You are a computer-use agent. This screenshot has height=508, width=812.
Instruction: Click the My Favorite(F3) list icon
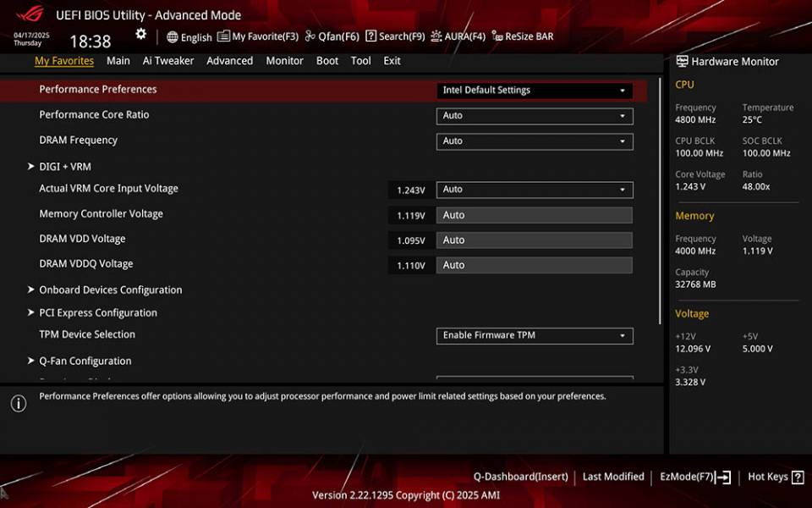[223, 36]
